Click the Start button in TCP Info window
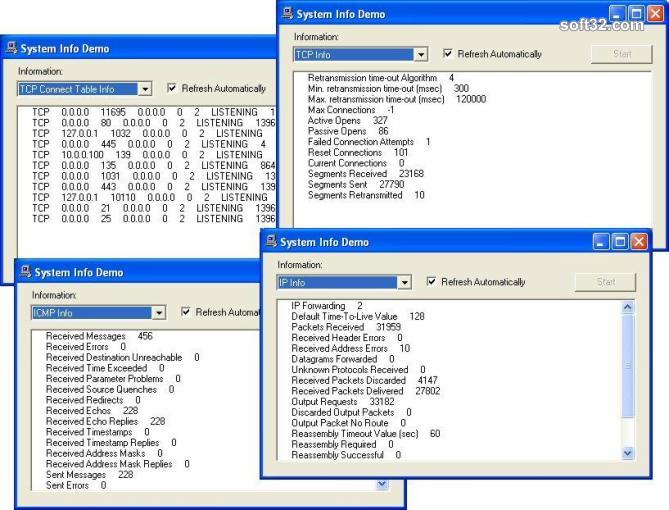This screenshot has width=669, height=510. click(x=622, y=54)
